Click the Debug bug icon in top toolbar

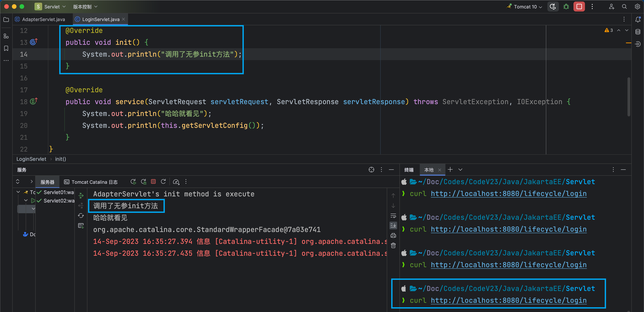[x=566, y=7]
